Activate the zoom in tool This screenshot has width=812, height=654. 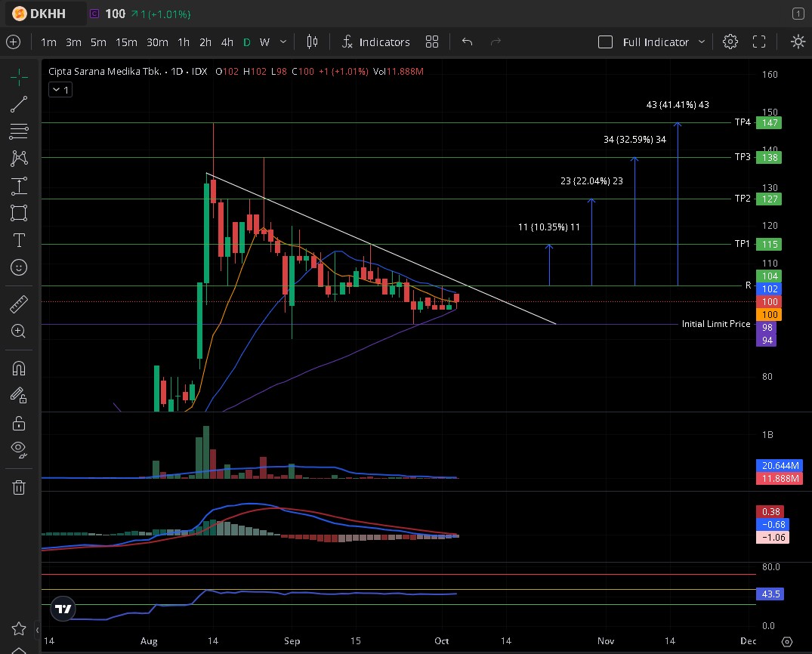tap(19, 331)
